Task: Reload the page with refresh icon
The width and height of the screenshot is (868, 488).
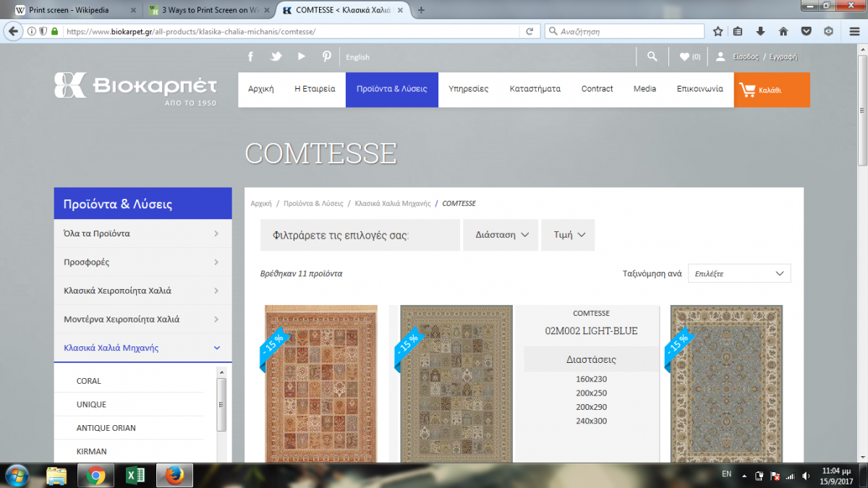Action: click(x=529, y=31)
